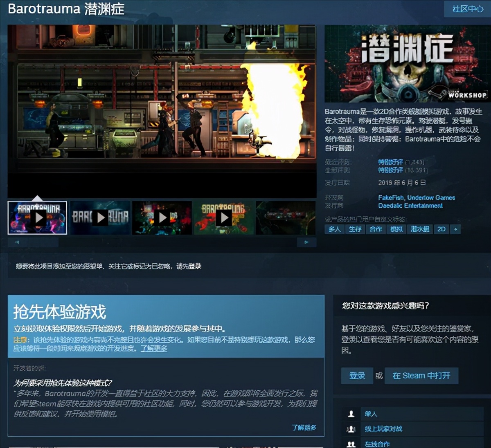Click the 为何要采用抢先体验这种模式? question
This screenshot has height=448, width=491.
63,383
